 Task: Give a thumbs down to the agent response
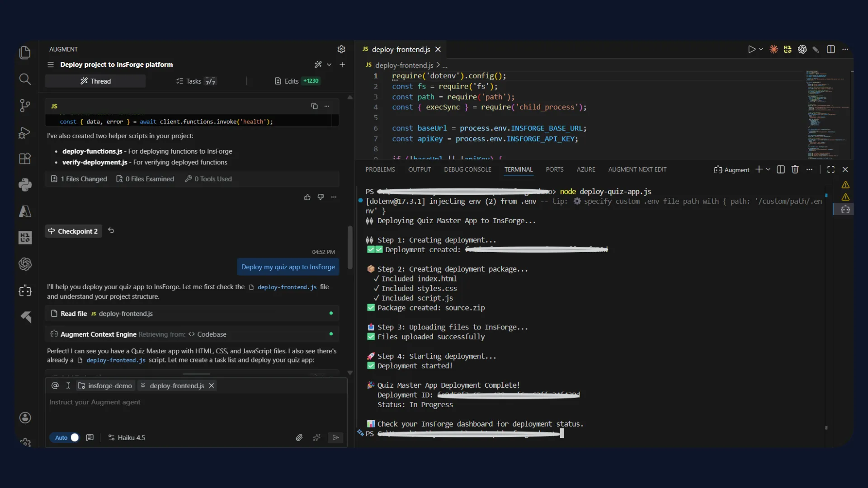(321, 197)
